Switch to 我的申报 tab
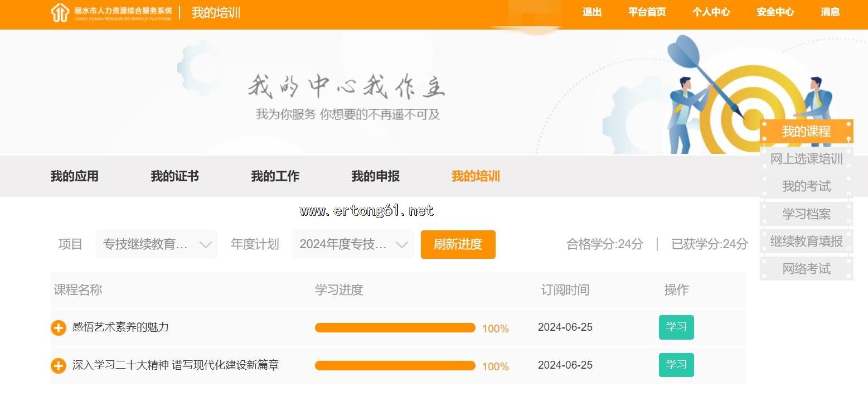 375,176
